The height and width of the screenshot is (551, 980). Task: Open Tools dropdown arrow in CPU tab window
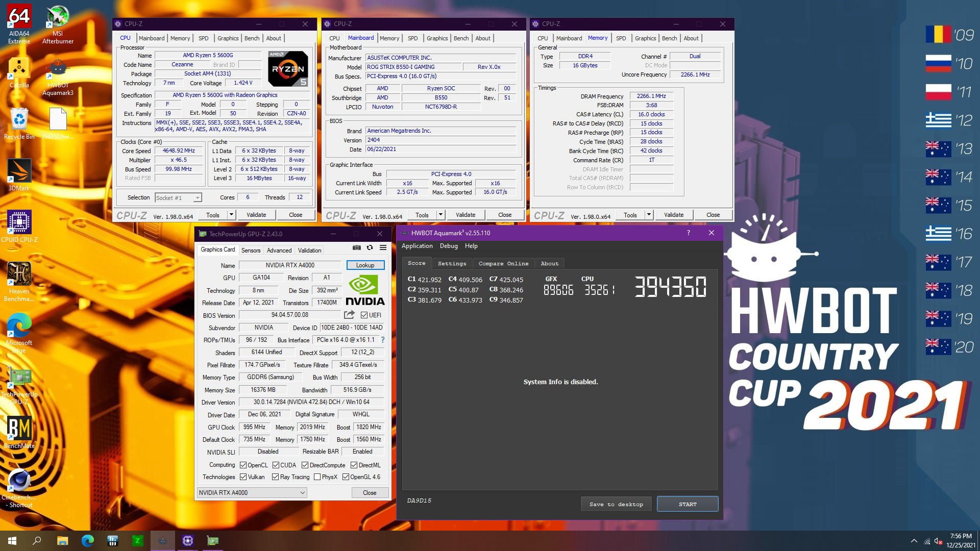(231, 215)
